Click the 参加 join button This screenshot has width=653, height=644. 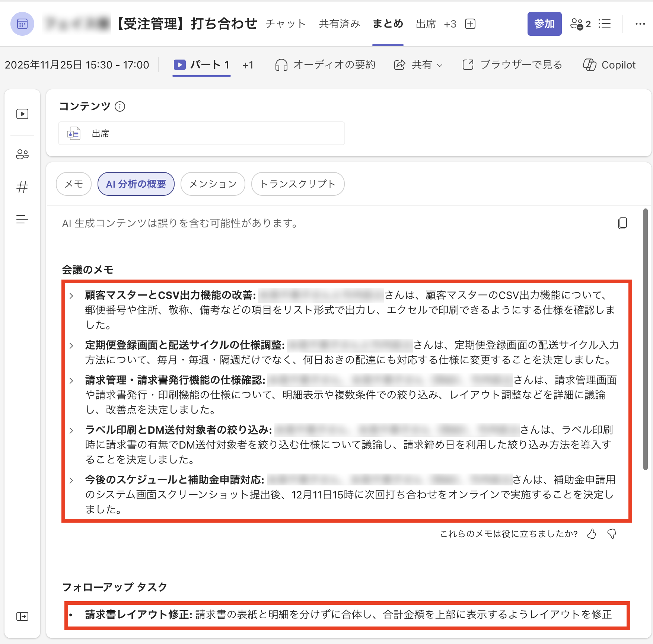coord(544,24)
